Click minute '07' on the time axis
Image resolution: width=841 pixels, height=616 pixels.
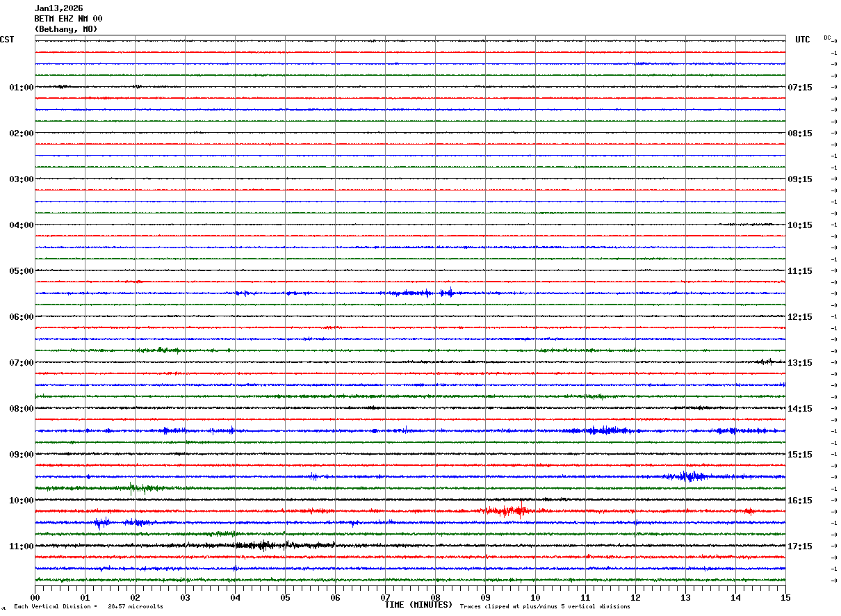(x=386, y=597)
